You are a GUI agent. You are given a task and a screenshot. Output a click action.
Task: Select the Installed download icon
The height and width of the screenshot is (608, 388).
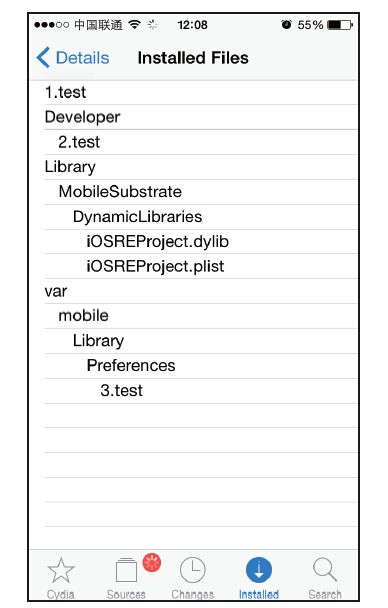(259, 570)
